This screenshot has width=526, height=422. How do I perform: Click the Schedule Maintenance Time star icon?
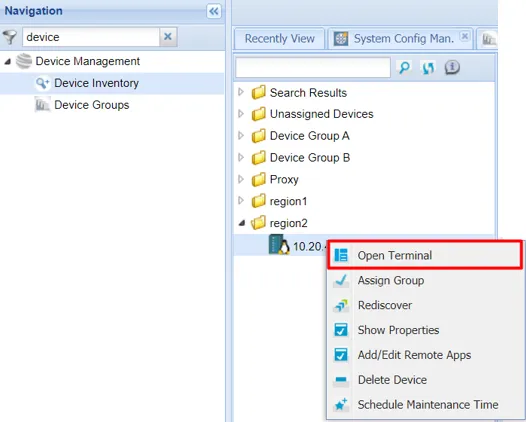341,405
